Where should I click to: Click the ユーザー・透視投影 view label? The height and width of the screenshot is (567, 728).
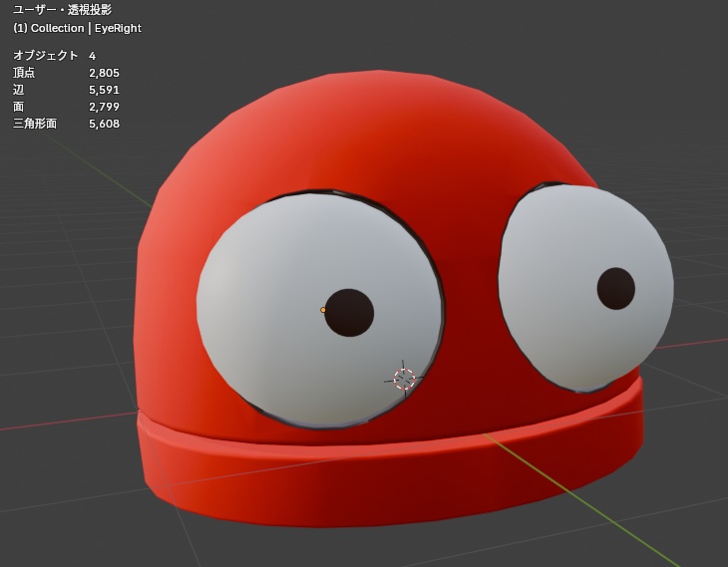coord(62,10)
